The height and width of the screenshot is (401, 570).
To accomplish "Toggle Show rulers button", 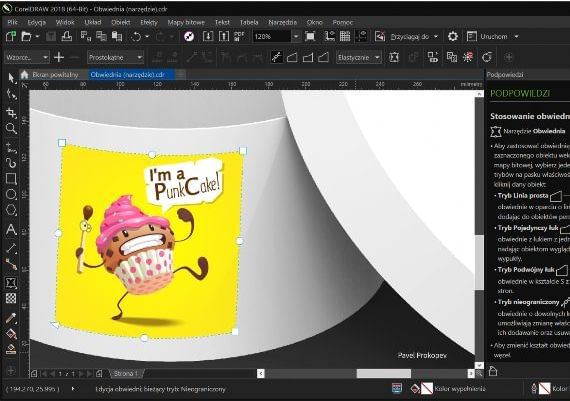I will click(330, 36).
